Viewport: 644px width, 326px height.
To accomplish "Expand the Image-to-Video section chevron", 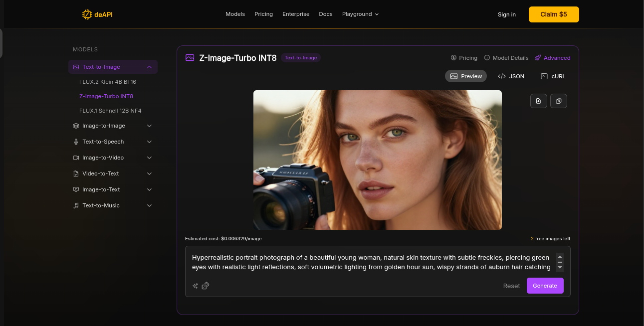I will [149, 158].
